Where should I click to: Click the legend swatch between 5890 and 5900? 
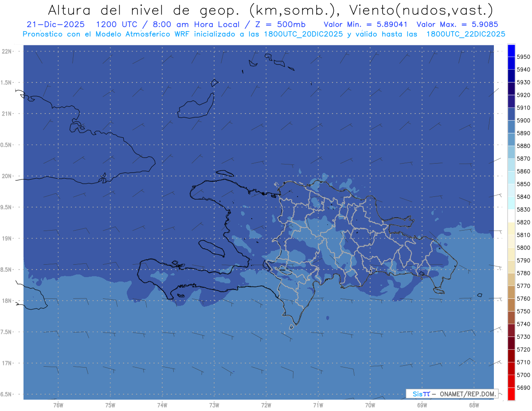pos(511,127)
